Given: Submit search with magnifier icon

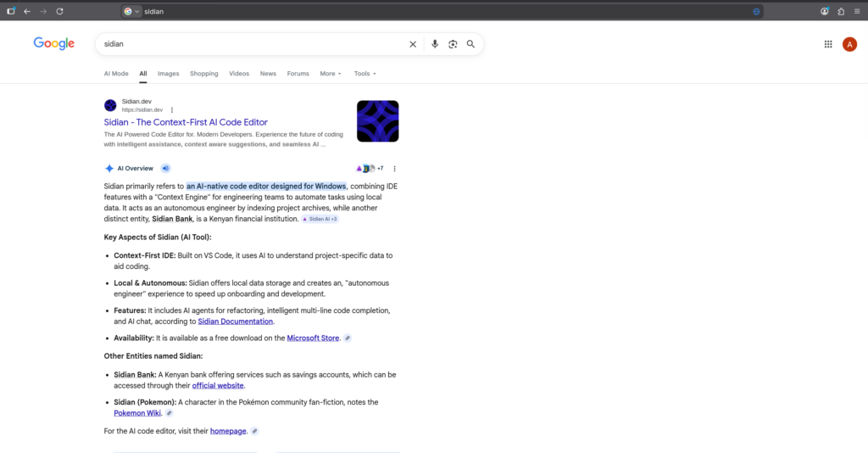Looking at the screenshot, I should pos(470,44).
